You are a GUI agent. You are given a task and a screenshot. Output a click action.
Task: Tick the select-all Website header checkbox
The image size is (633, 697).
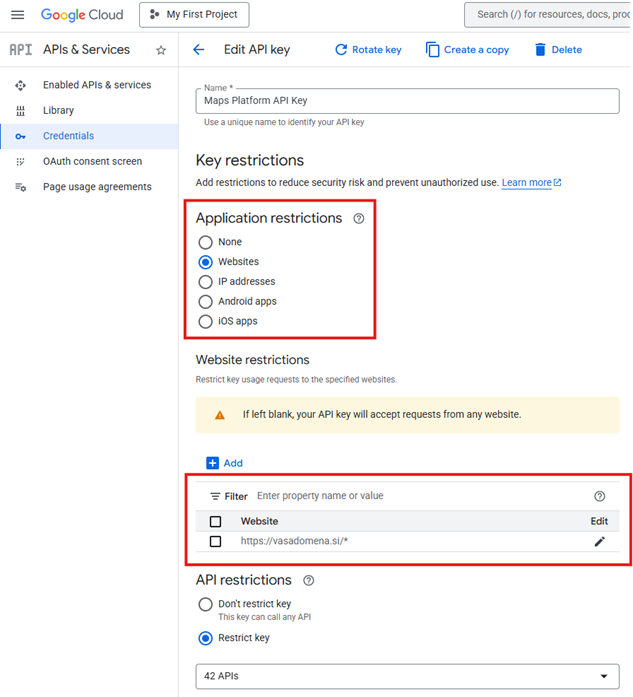point(215,521)
